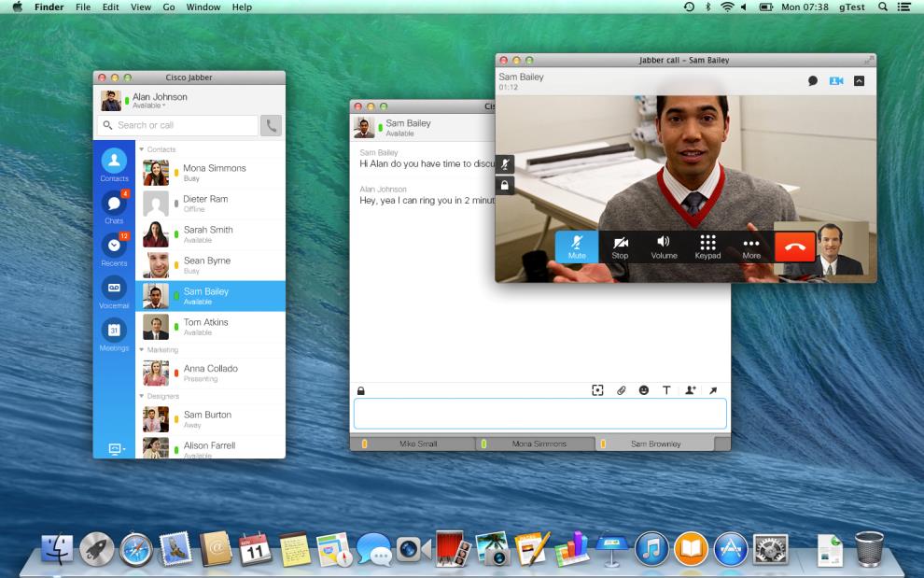
Task: Open the Meetings calendar icon
Action: point(114,331)
